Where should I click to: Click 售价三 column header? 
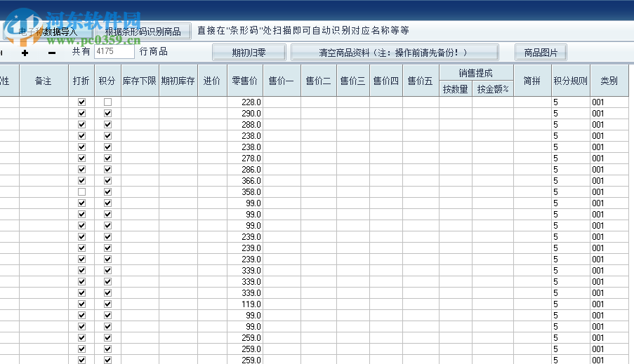353,81
